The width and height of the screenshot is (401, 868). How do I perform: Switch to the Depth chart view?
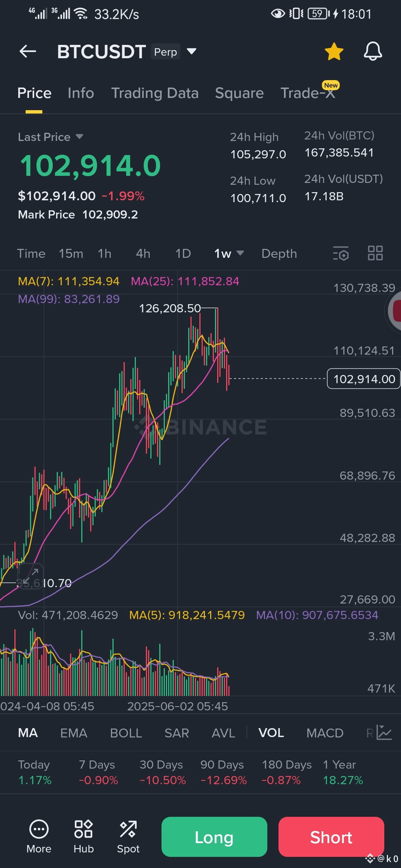(x=279, y=254)
